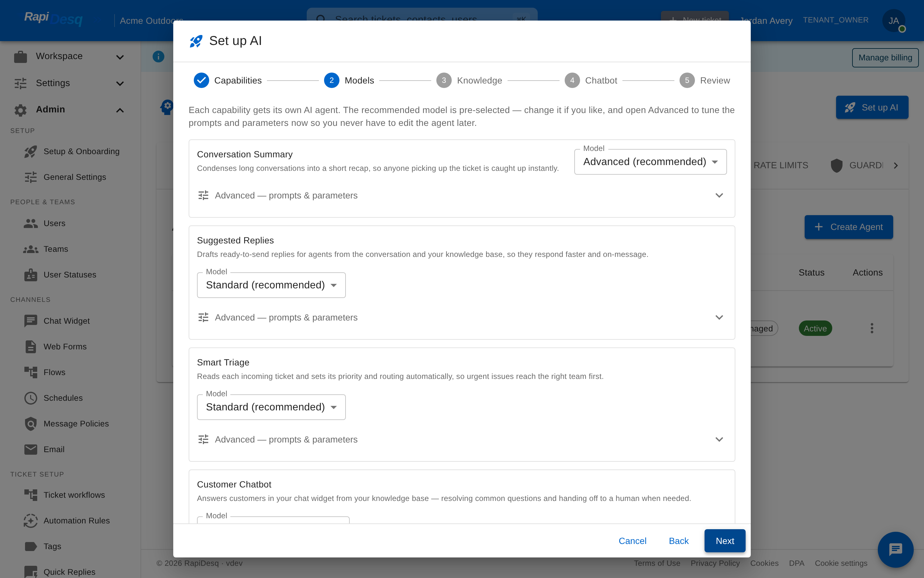Screen dimensions: 924x578
Task: Click the Create Agent button
Action: 848,227
